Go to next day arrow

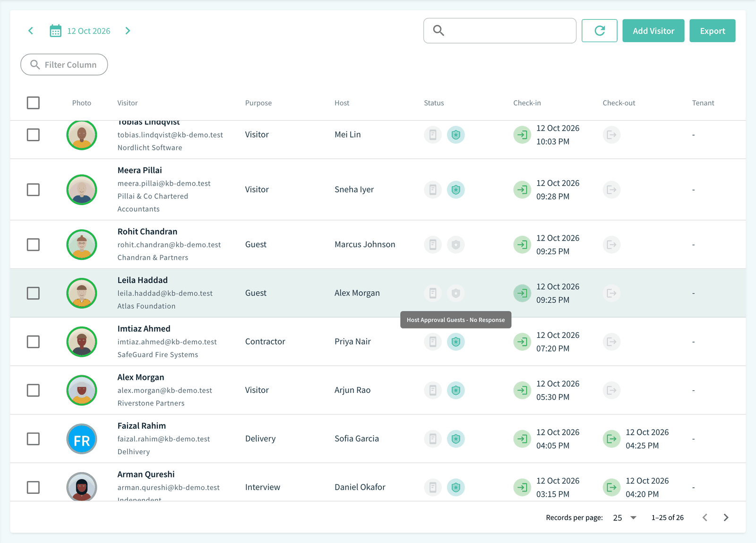pos(128,31)
